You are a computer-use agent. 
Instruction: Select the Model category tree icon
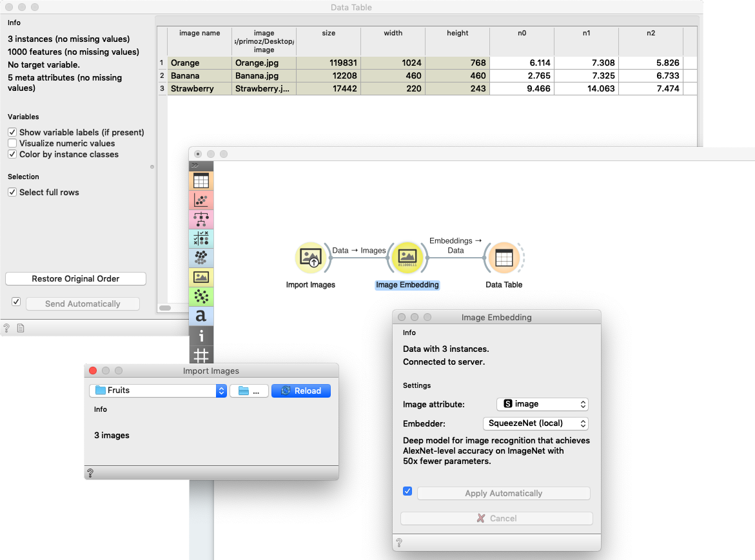coord(201,219)
